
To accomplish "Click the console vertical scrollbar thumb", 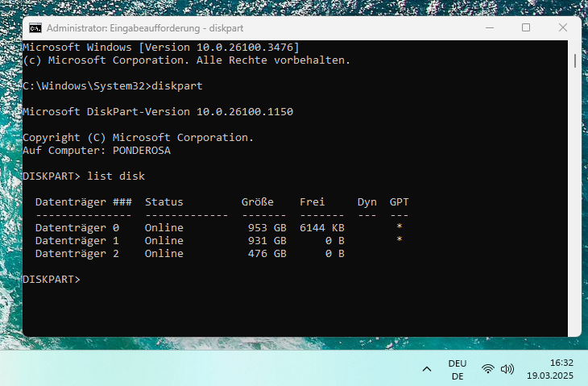I will tap(575, 60).
